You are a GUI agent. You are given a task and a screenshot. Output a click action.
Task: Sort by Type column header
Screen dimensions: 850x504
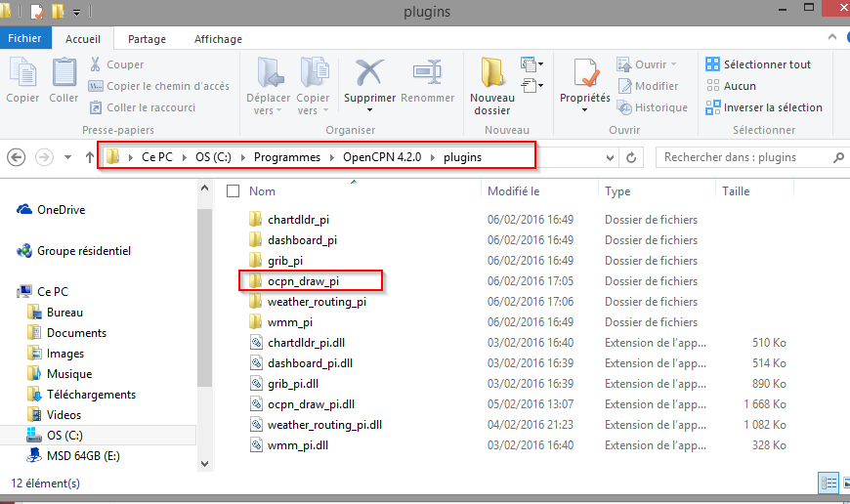tap(616, 191)
